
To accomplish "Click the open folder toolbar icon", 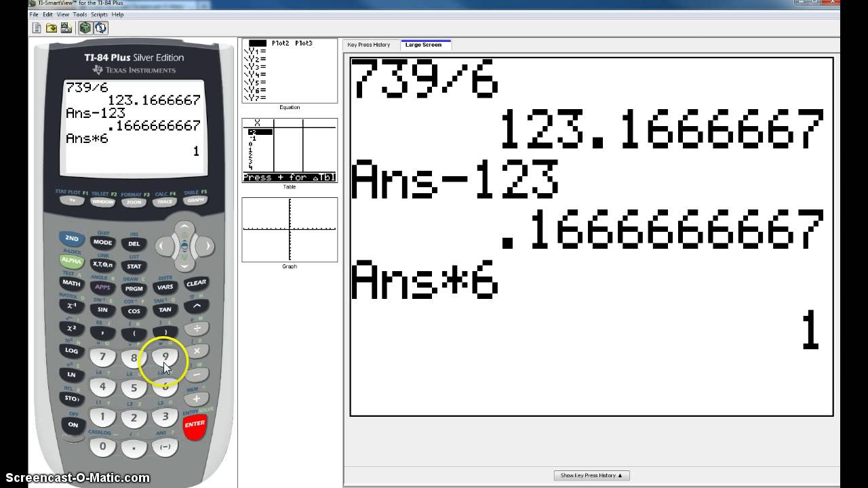I will 52,28.
